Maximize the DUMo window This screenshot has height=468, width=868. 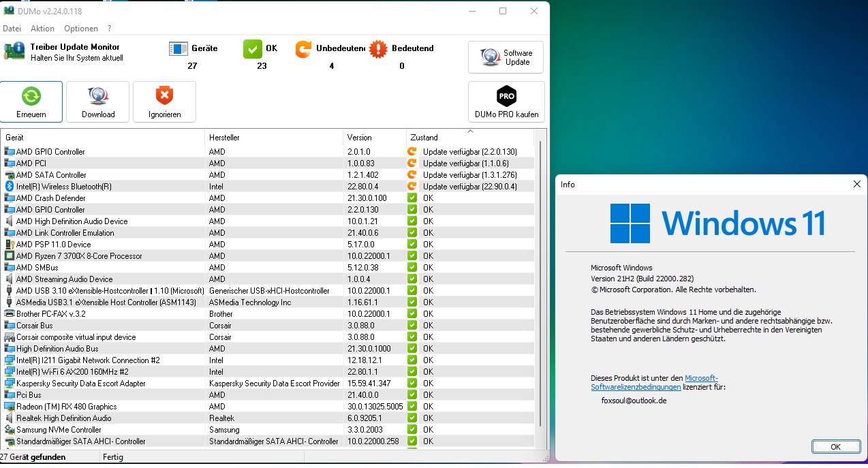(x=503, y=11)
